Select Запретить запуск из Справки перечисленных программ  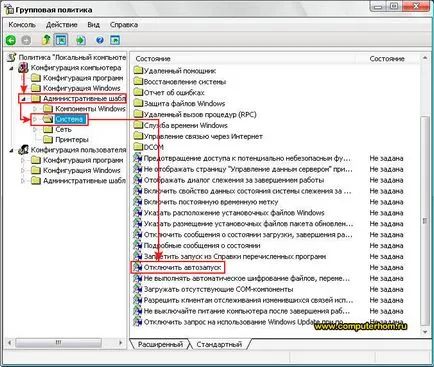[235, 256]
